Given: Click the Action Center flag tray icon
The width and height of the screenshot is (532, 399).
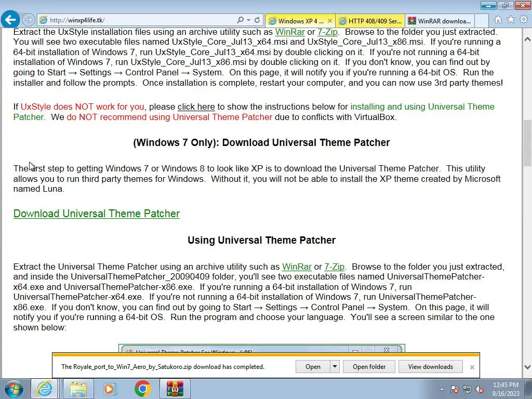Looking at the screenshot, I should click(455, 389).
